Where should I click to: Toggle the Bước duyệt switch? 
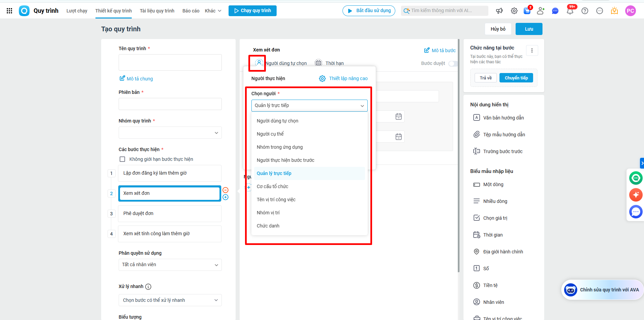coord(453,64)
